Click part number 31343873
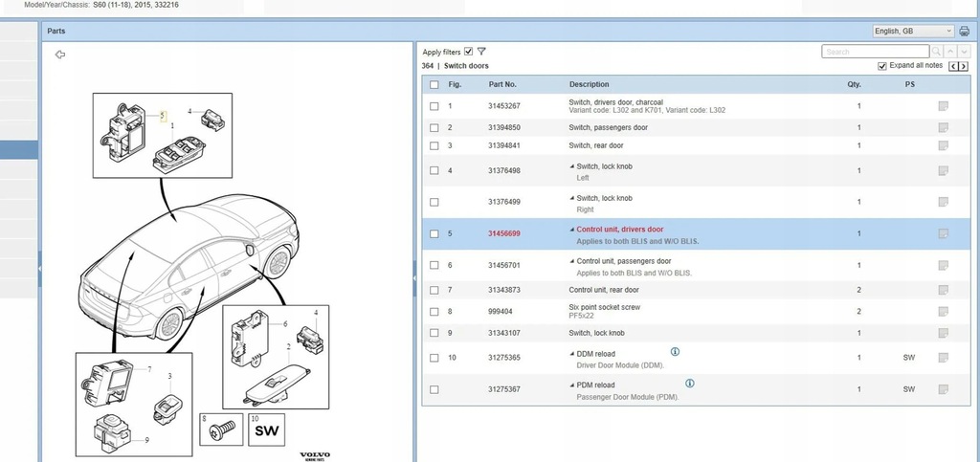The image size is (980, 462). (503, 290)
